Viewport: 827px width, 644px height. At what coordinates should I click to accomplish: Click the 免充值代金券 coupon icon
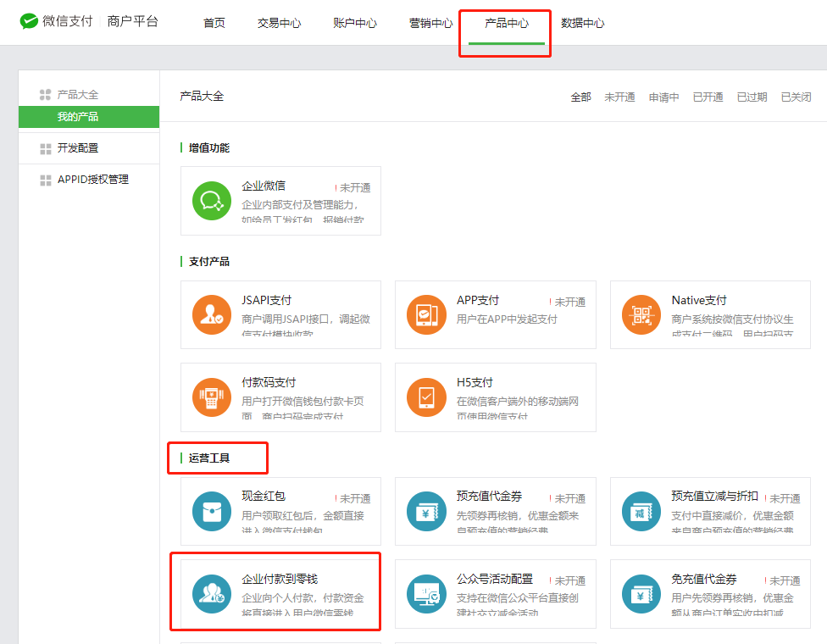pyautogui.click(x=641, y=594)
